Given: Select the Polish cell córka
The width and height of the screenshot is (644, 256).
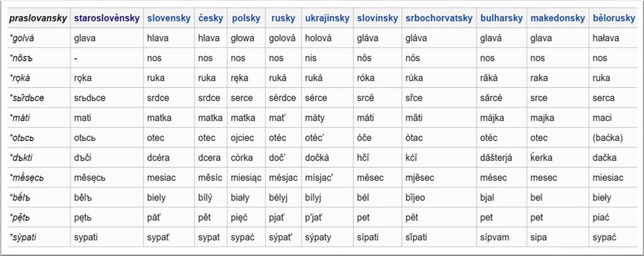Looking at the screenshot, I should point(242,158).
